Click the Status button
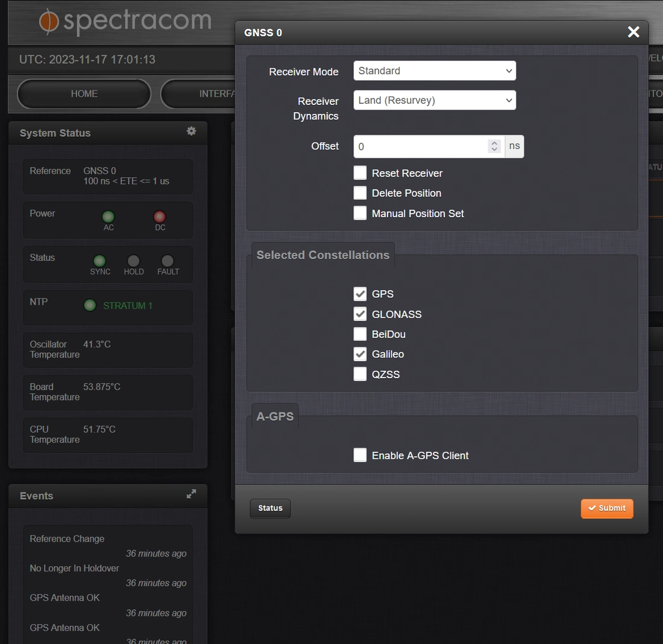663x644 pixels. 270,508
